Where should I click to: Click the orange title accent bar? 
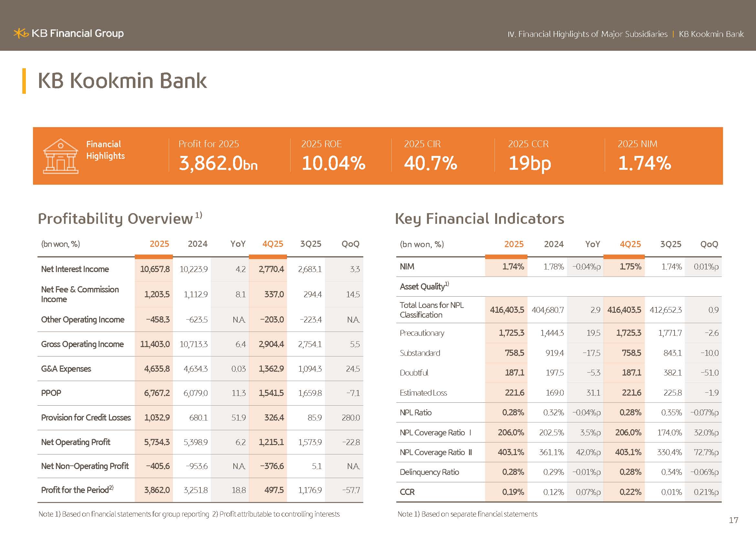[x=24, y=81]
